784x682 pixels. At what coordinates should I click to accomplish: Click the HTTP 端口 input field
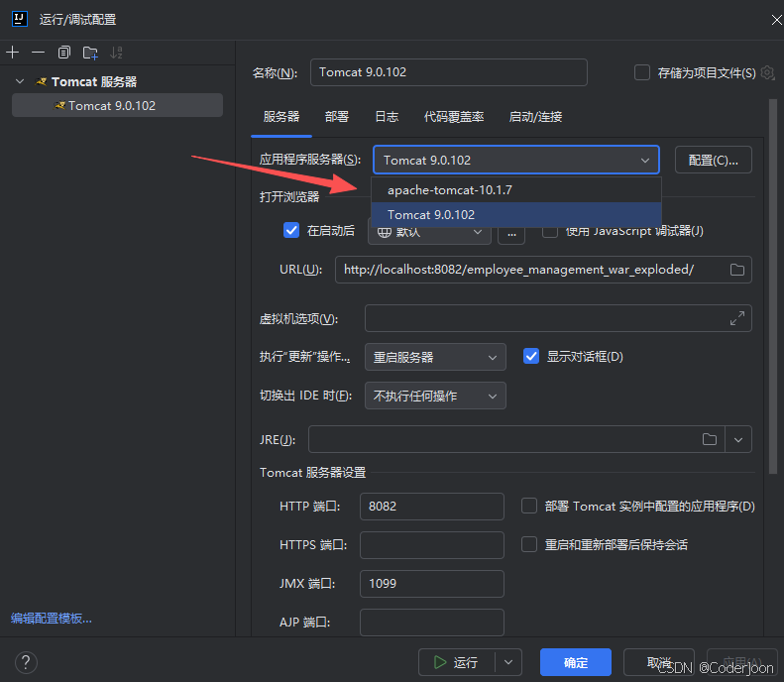(x=431, y=507)
